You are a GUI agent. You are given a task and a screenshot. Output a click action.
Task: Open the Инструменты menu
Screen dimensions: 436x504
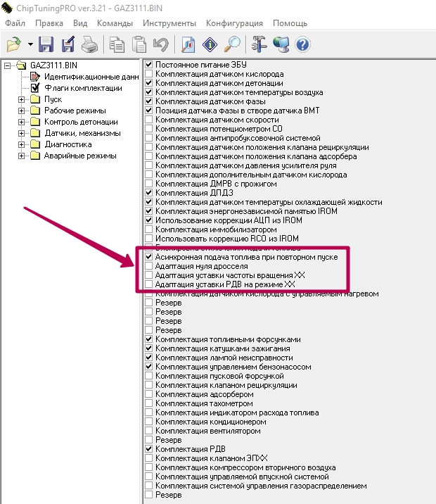[169, 23]
